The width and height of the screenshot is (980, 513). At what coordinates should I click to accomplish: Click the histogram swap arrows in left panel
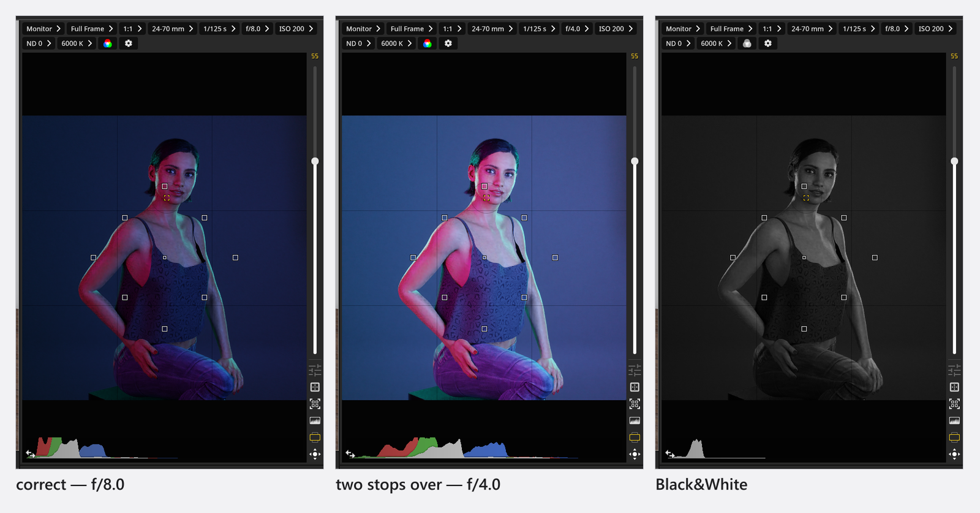pyautogui.click(x=31, y=454)
